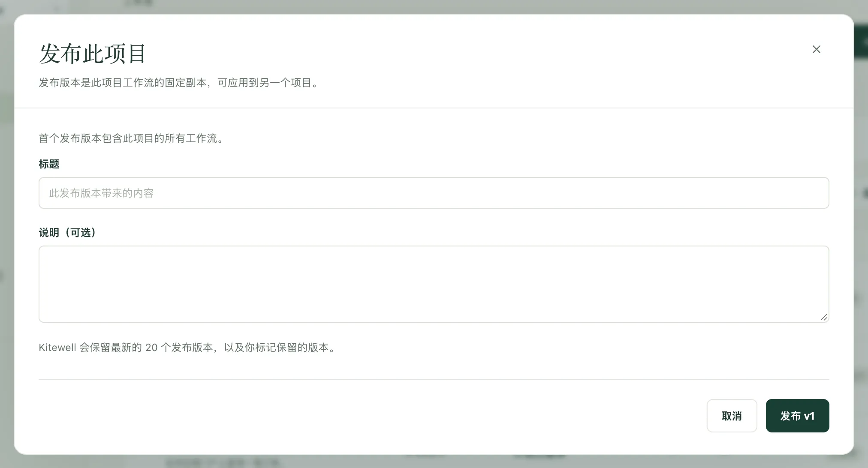Click the 标题 input field
868x468 pixels.
(x=434, y=193)
